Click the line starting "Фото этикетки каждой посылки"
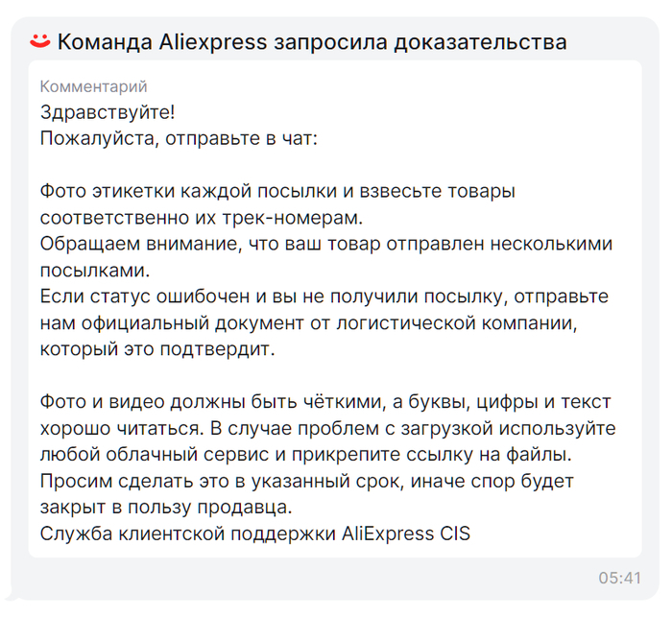This screenshot has height=617, width=672. coord(277,191)
